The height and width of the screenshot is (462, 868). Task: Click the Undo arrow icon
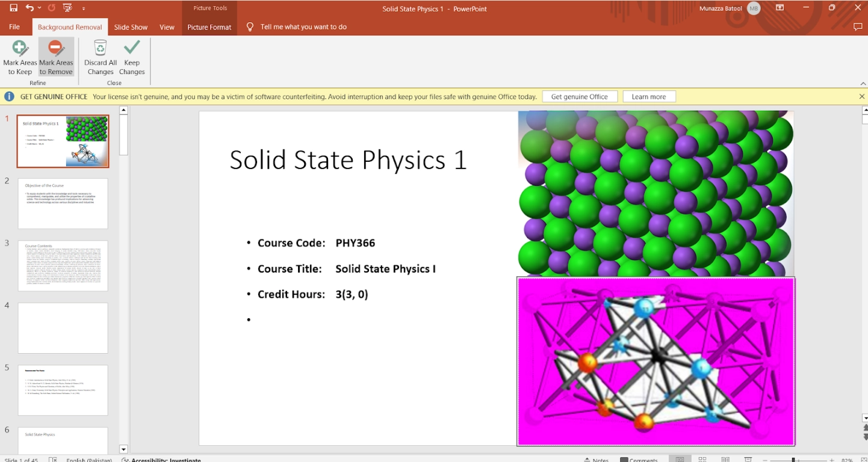[29, 8]
